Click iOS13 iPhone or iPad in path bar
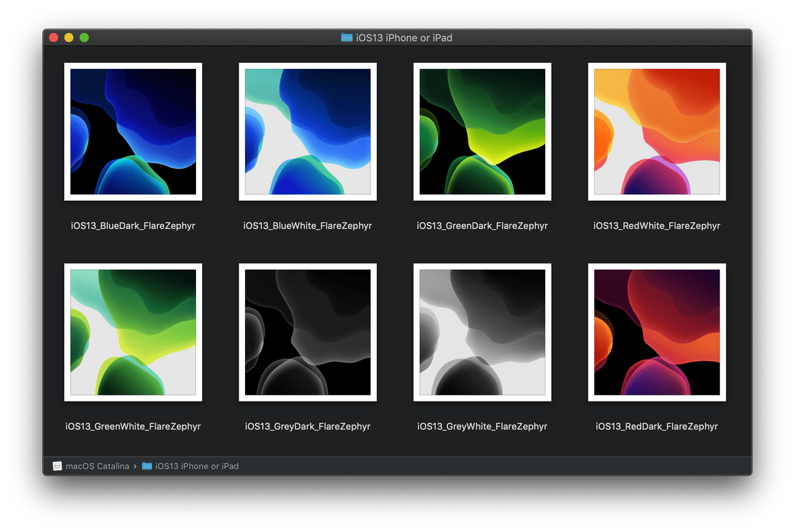Screen dimensions: 795x532 [x=197, y=466]
